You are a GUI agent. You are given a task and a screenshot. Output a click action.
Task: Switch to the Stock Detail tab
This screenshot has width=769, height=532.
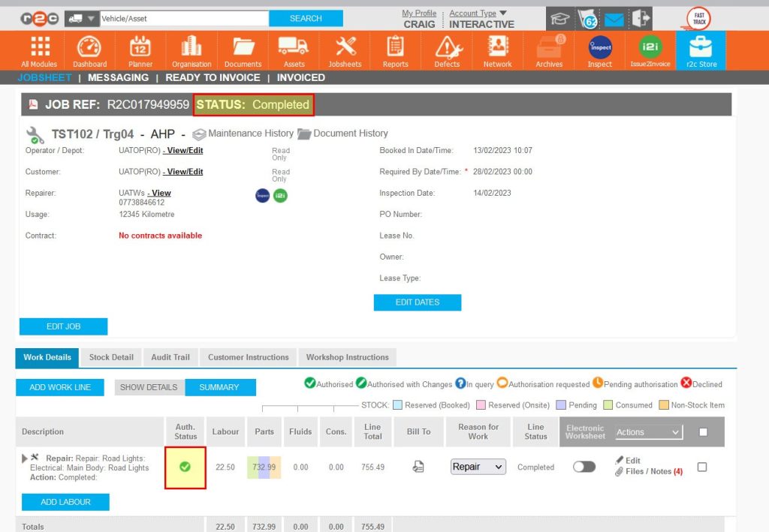click(x=111, y=358)
